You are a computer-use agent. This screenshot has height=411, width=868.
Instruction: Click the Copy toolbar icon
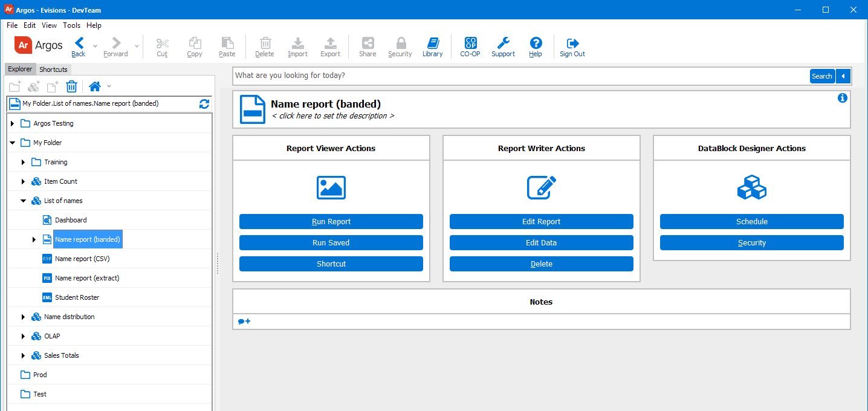coord(195,43)
